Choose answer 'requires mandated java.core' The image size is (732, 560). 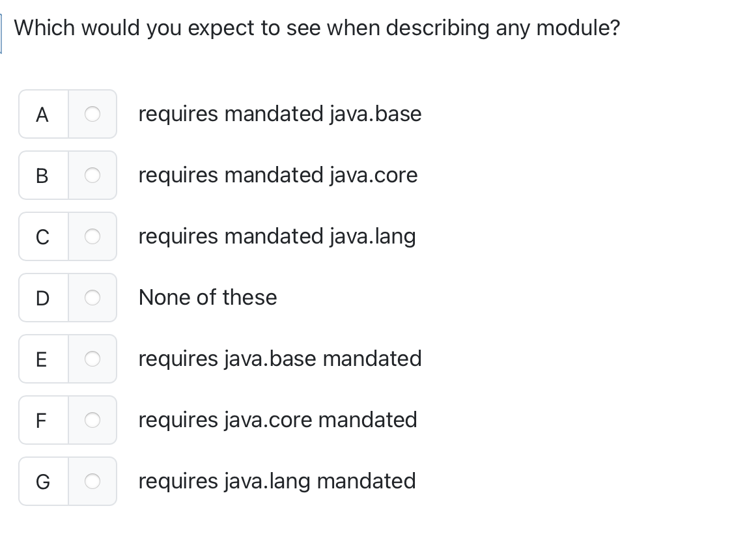tap(278, 175)
